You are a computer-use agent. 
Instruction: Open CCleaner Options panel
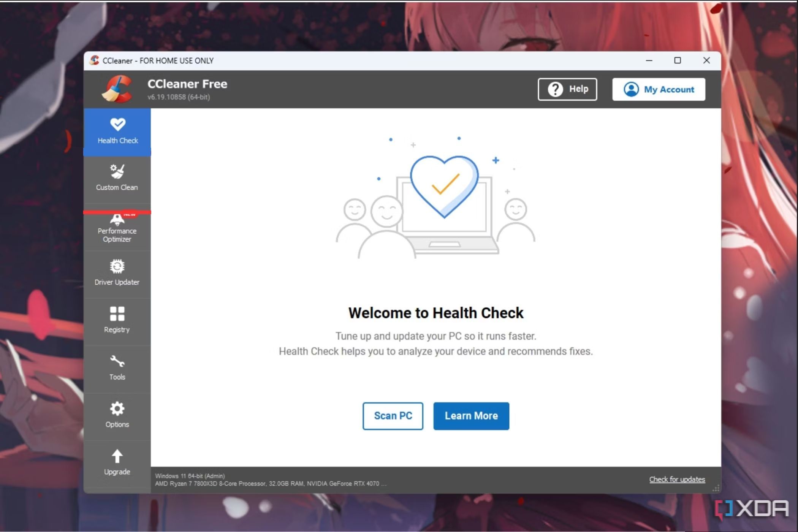point(116,414)
